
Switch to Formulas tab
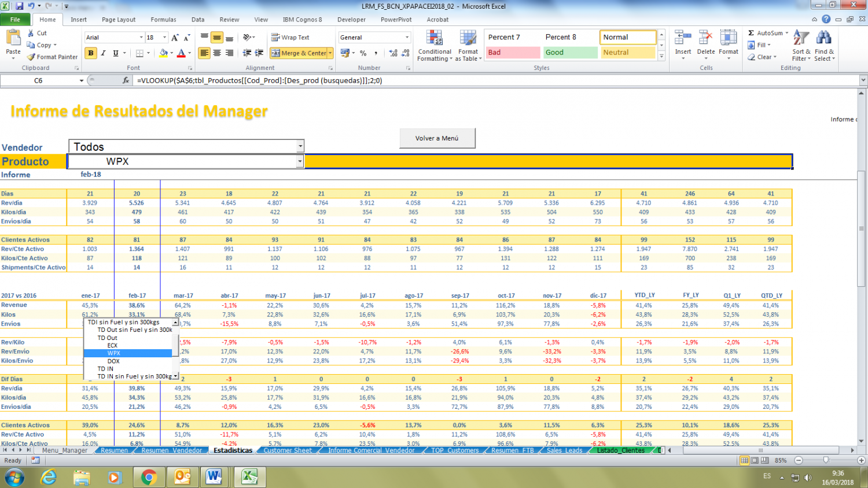click(x=163, y=20)
